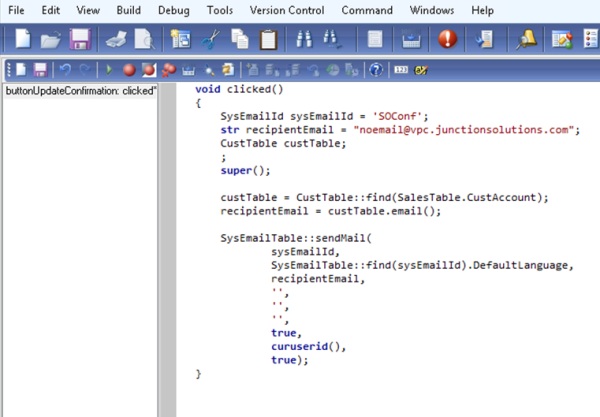
Task: Click the New document icon in main toolbar
Action: point(23,40)
